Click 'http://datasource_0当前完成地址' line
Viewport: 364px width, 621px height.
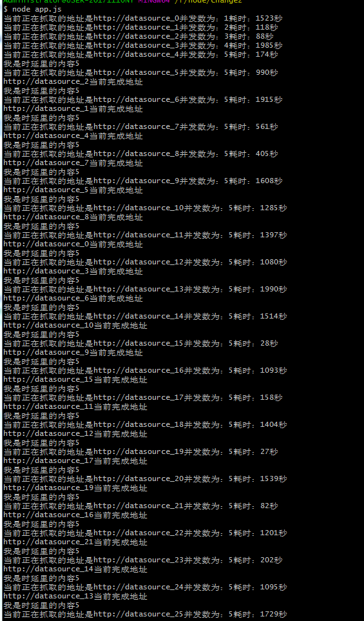[73, 244]
